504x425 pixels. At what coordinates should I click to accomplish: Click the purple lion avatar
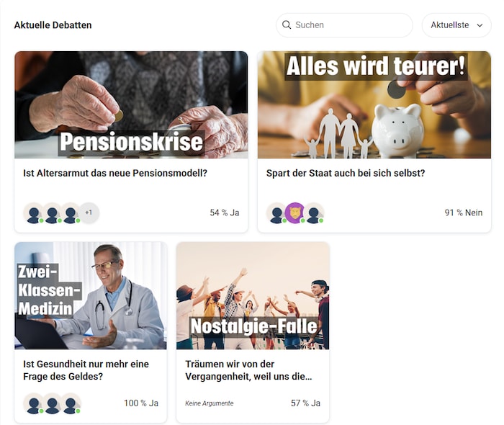pyautogui.click(x=295, y=212)
